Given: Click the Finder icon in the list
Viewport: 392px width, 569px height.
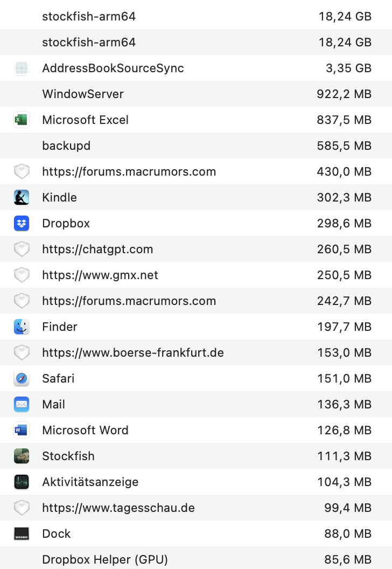Looking at the screenshot, I should coord(22,327).
